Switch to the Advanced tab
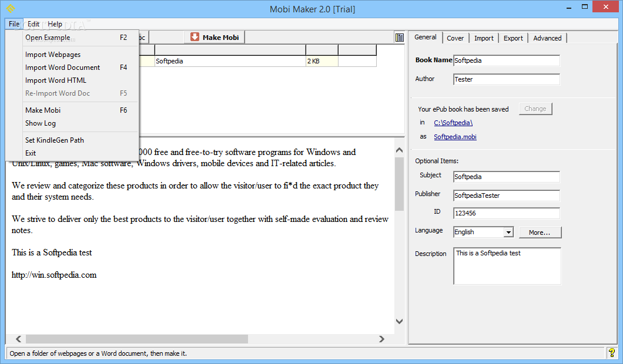 [547, 38]
